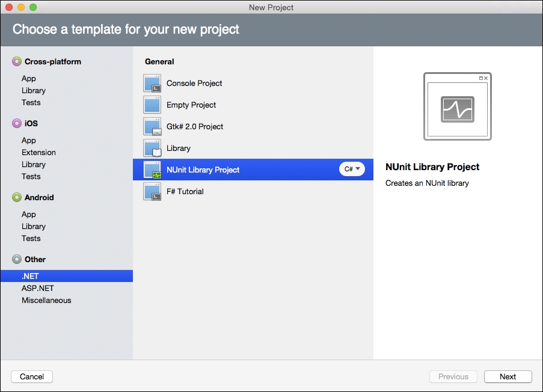Image resolution: width=543 pixels, height=392 pixels.
Task: Click the Other heading label
Action: [x=35, y=259]
